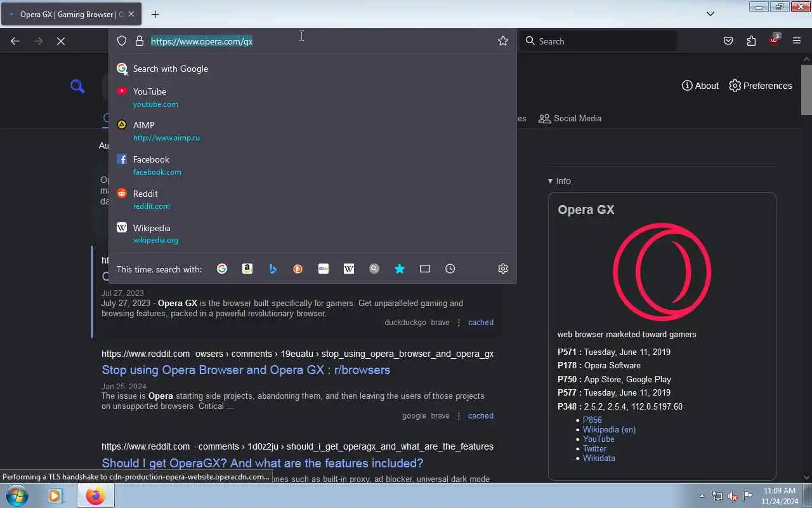The width and height of the screenshot is (812, 508).
Task: Open the About page link
Action: click(700, 86)
